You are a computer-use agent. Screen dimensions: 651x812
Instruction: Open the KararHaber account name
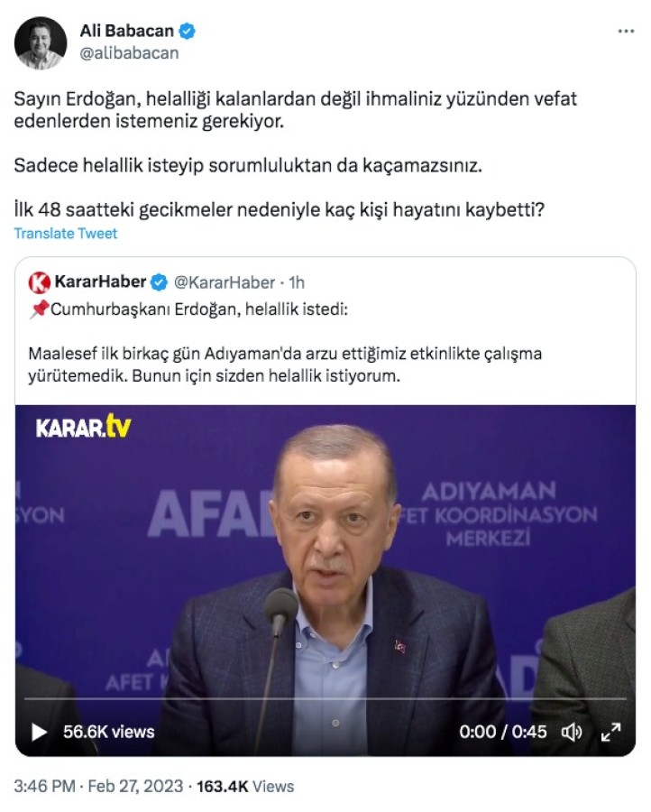pyautogui.click(x=100, y=281)
